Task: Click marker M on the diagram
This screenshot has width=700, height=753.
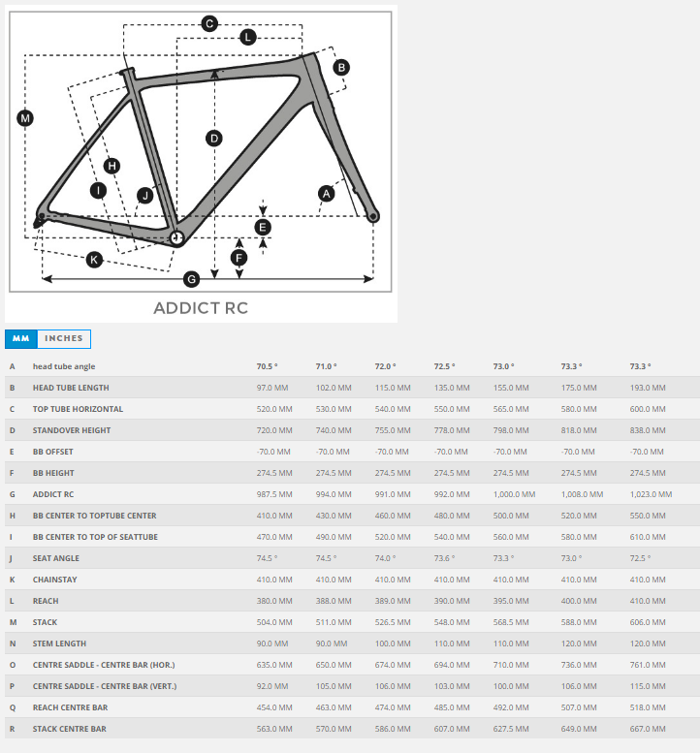Action: click(25, 118)
